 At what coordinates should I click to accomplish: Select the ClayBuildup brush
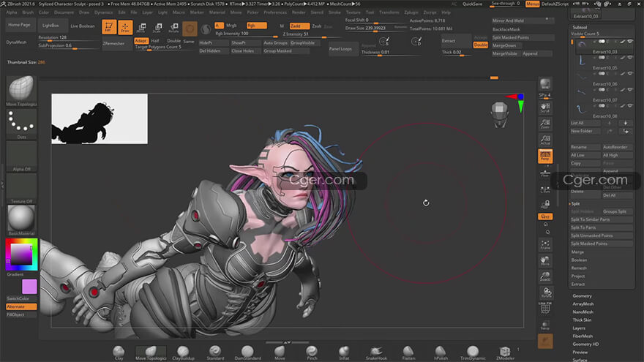(183, 352)
